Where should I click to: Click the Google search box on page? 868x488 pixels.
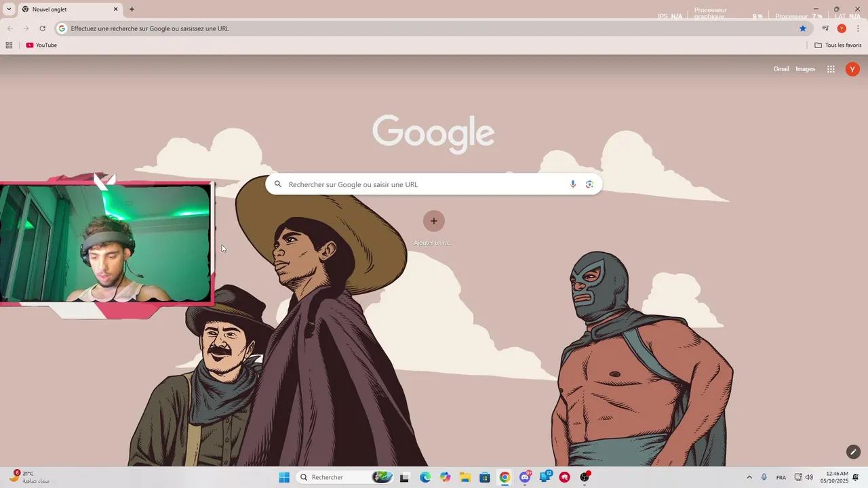coord(434,184)
